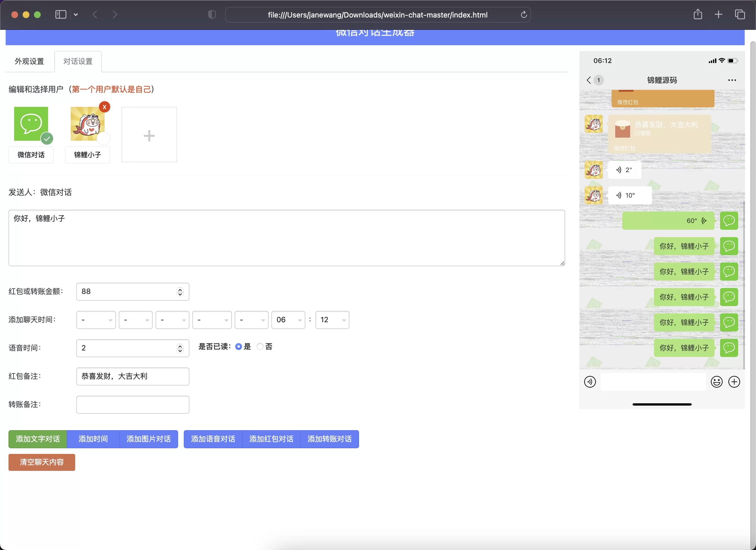The height and width of the screenshot is (550, 756).
Task: Click the empty 转账备注 field
Action: click(133, 405)
